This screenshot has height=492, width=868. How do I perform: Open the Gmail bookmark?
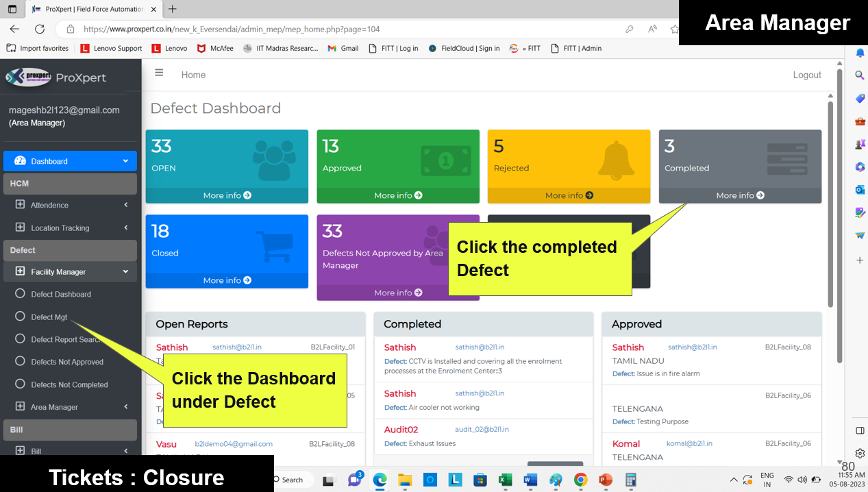click(x=343, y=49)
